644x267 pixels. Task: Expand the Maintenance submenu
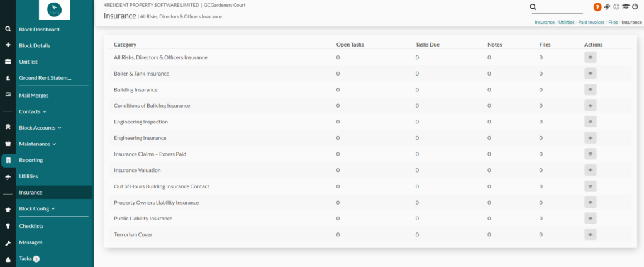pyautogui.click(x=38, y=144)
